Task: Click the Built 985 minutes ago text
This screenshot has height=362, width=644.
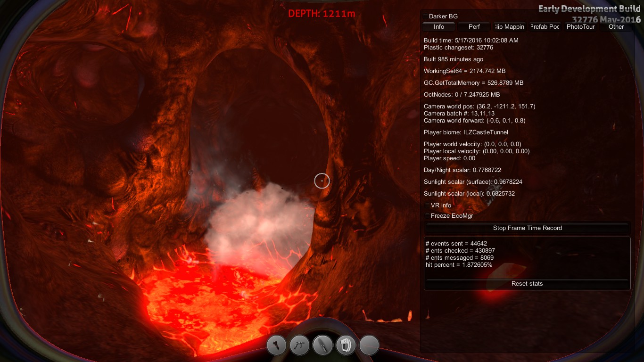Action: [454, 59]
